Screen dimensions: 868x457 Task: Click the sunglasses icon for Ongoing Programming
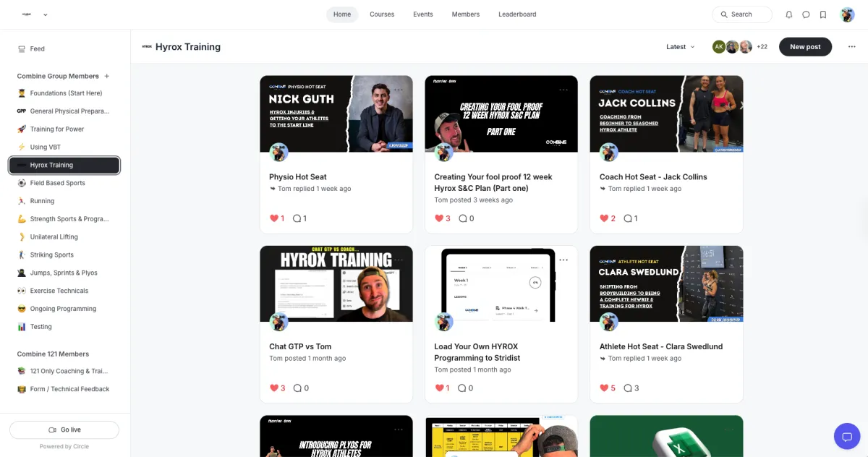point(22,309)
